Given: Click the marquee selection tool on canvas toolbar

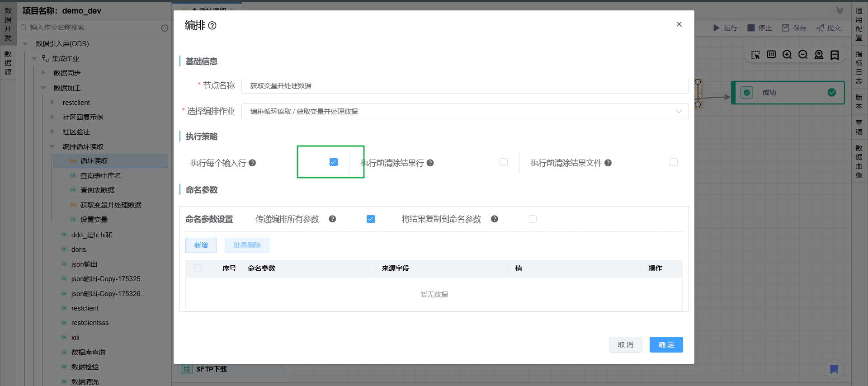Looking at the screenshot, I should click(x=755, y=55).
